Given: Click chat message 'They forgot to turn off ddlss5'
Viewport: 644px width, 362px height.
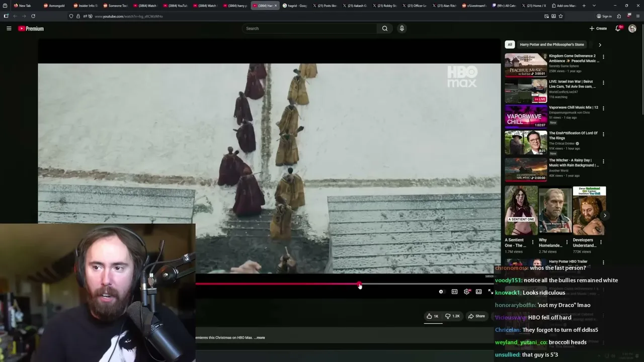Looking at the screenshot, I should click(x=560, y=330).
